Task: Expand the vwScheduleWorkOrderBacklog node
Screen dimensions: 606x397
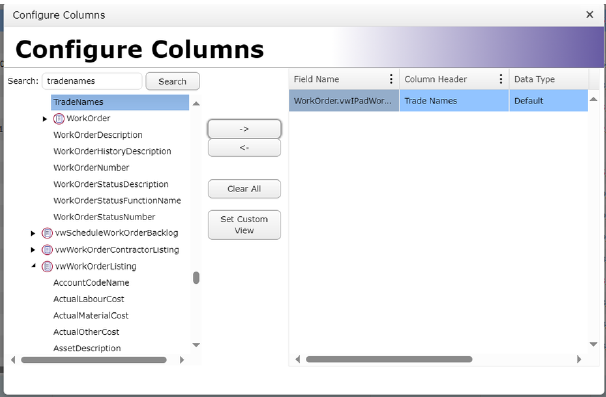Action: pyautogui.click(x=33, y=233)
